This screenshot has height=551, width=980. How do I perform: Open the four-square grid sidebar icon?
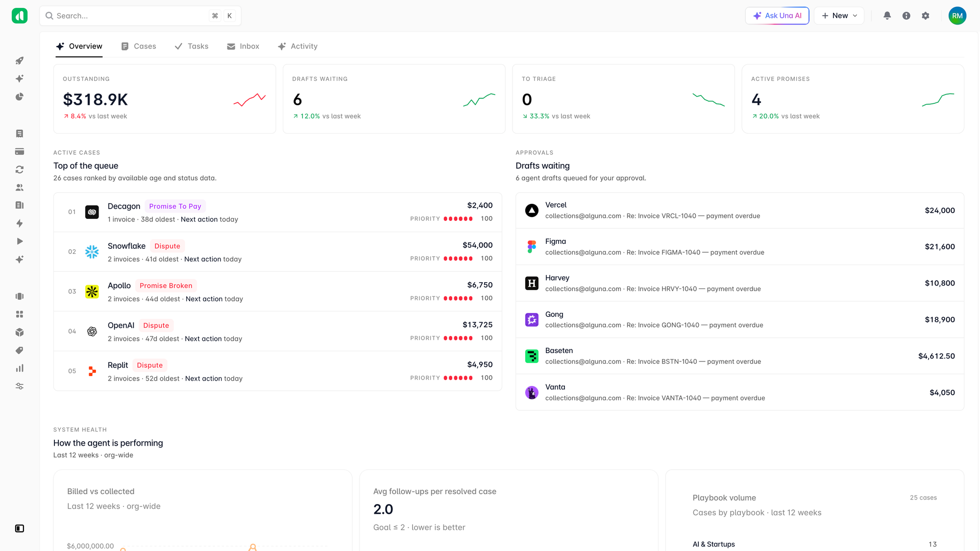point(20,314)
